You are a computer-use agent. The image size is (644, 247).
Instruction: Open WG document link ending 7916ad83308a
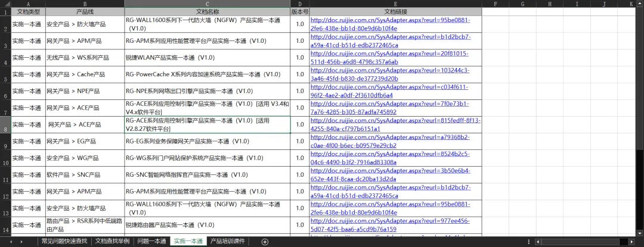[390, 158]
